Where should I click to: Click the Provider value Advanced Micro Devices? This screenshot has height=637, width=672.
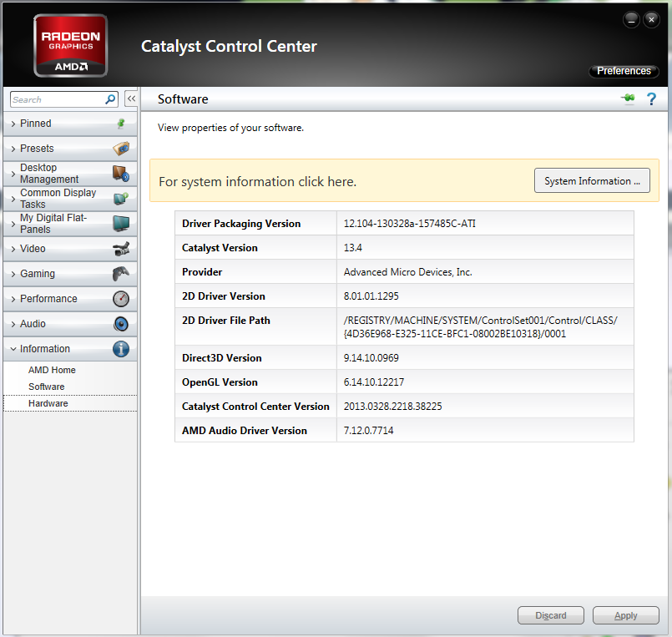407,272
